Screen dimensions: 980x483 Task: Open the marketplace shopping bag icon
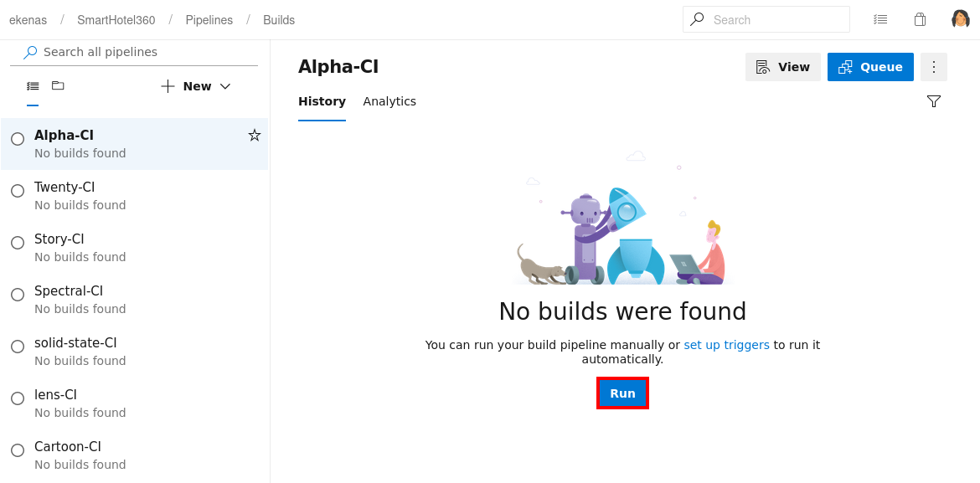tap(920, 19)
